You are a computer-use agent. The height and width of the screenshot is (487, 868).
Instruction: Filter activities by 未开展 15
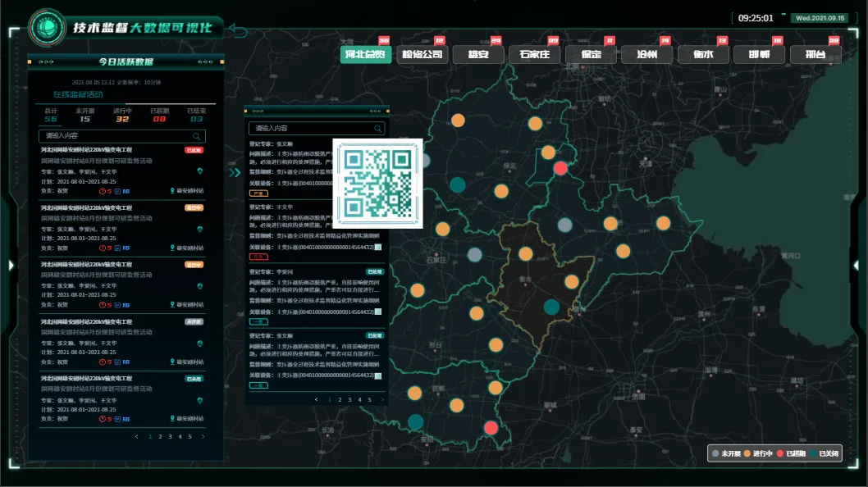click(x=85, y=115)
